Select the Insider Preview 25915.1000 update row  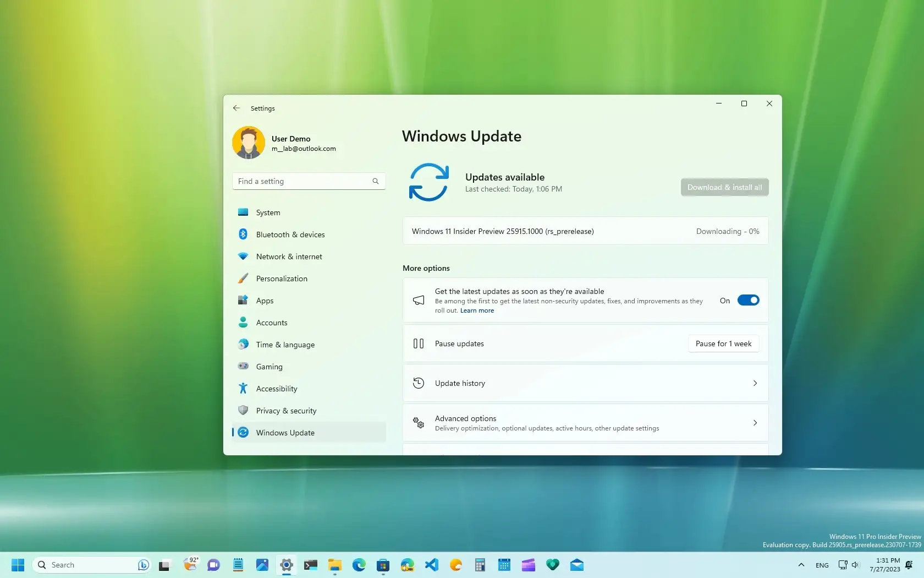tap(585, 231)
